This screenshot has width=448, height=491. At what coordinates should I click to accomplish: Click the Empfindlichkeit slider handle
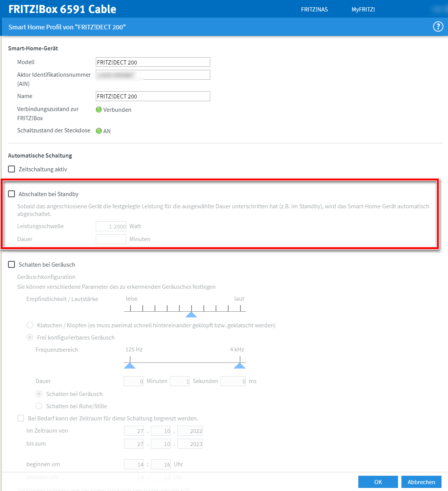coord(191,314)
